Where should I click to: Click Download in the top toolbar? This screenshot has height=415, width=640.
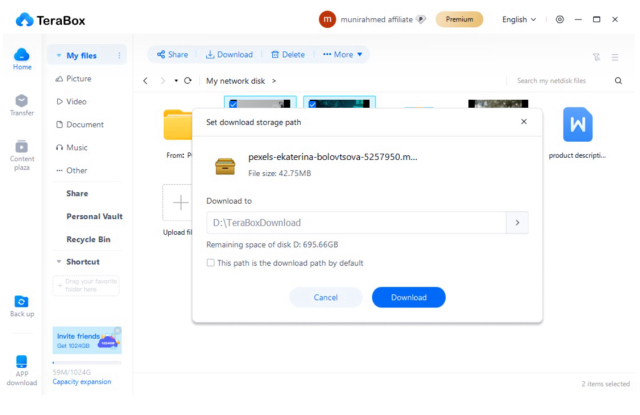229,54
